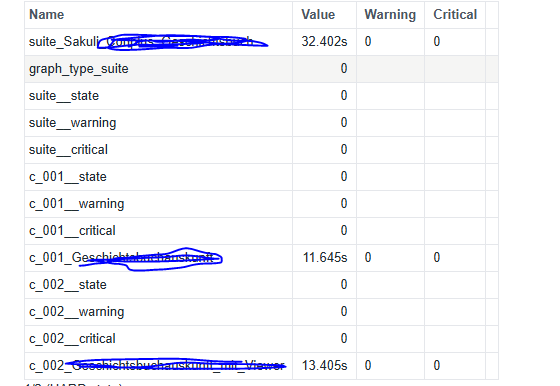Click the warning value in 13.405s row
The width and height of the screenshot is (560, 386).
(x=368, y=366)
